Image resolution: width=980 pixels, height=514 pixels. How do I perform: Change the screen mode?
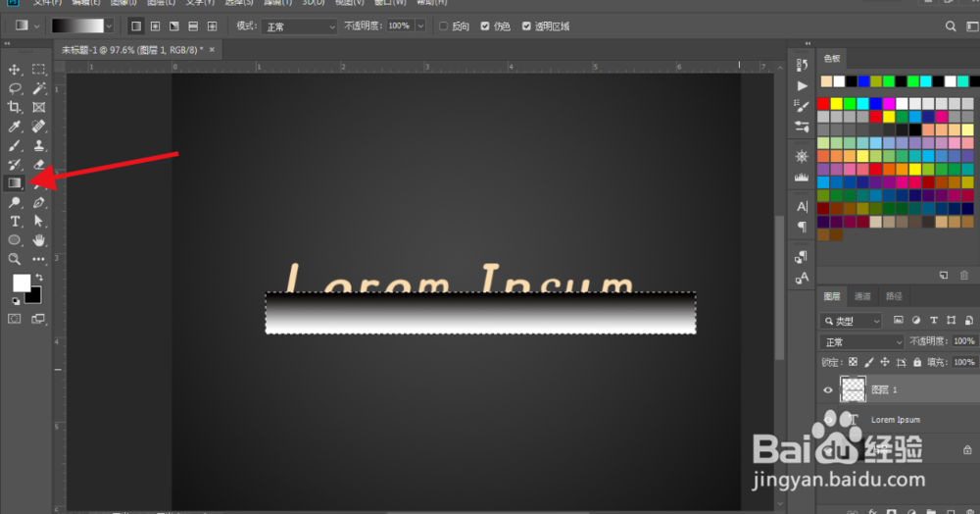click(x=39, y=319)
